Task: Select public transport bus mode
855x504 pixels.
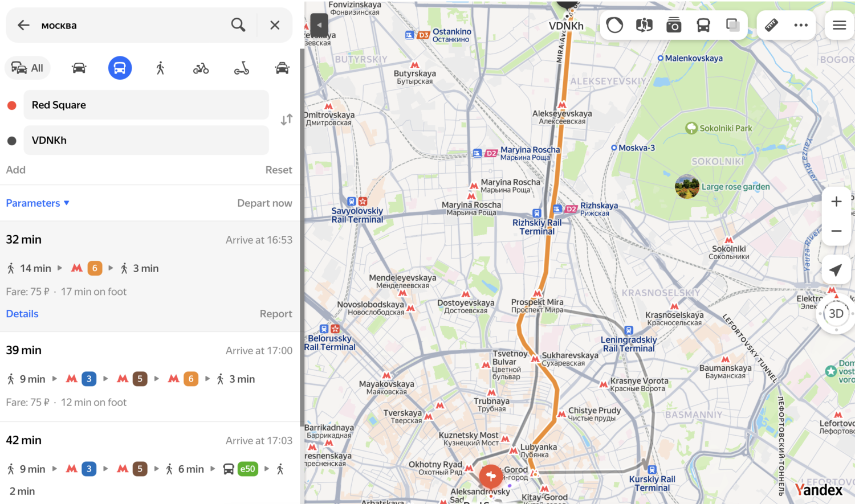Action: tap(120, 68)
